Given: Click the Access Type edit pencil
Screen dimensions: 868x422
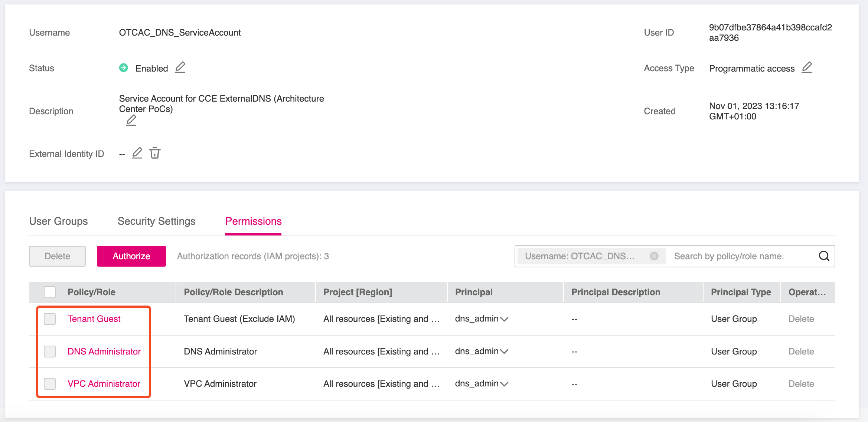Looking at the screenshot, I should 807,67.
